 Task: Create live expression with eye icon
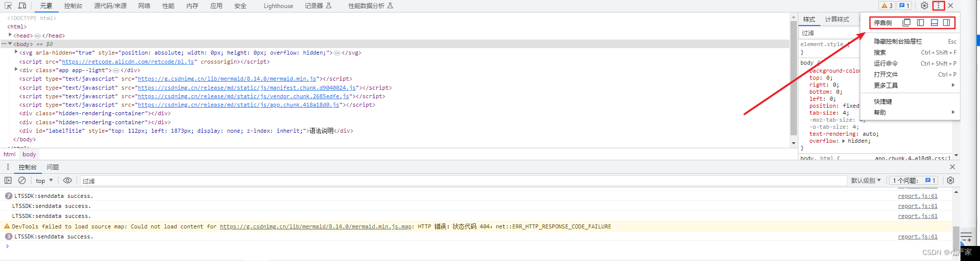pos(68,180)
